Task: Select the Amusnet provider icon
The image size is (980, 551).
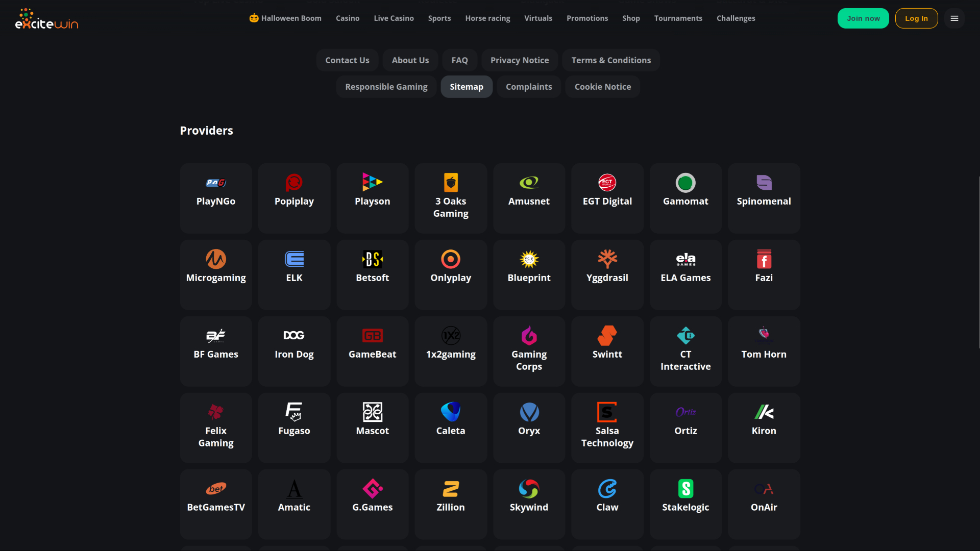Action: [529, 198]
